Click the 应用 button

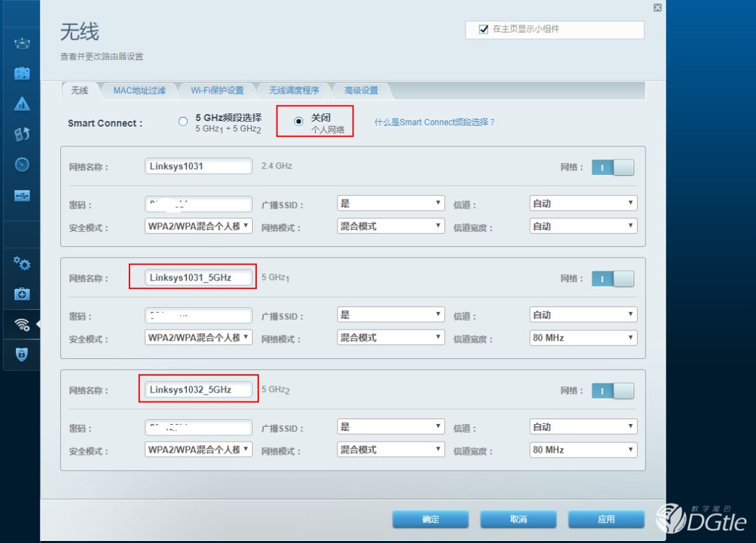(x=606, y=519)
